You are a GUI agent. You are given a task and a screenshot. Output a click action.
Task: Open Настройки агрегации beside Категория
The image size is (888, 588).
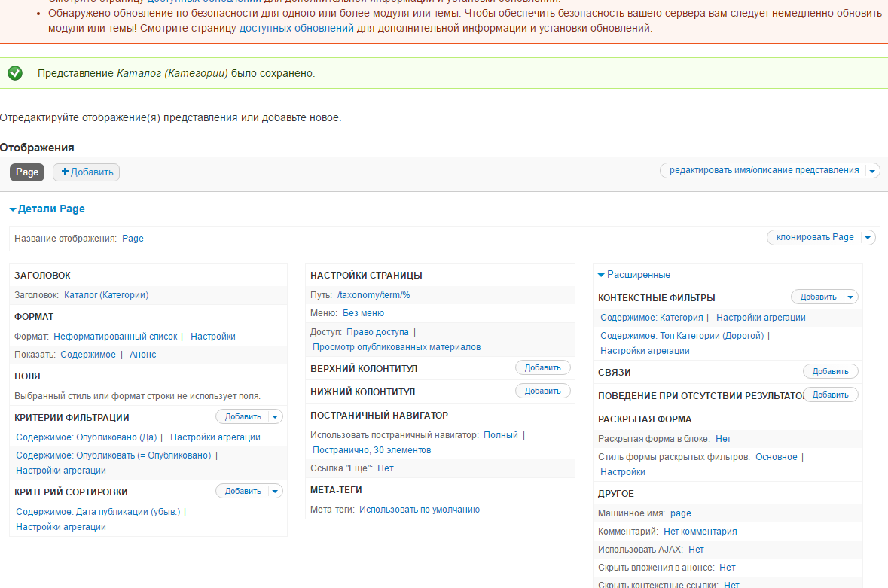[x=761, y=318]
